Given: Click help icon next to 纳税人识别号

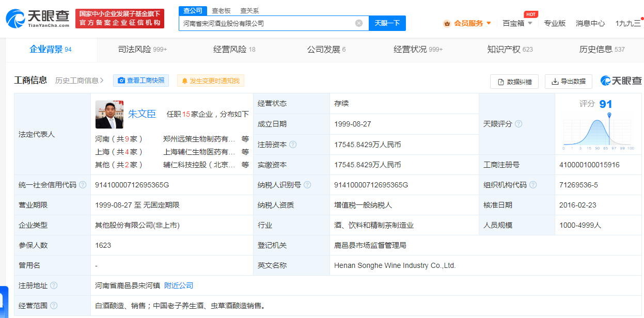Looking at the screenshot, I should (x=307, y=185).
